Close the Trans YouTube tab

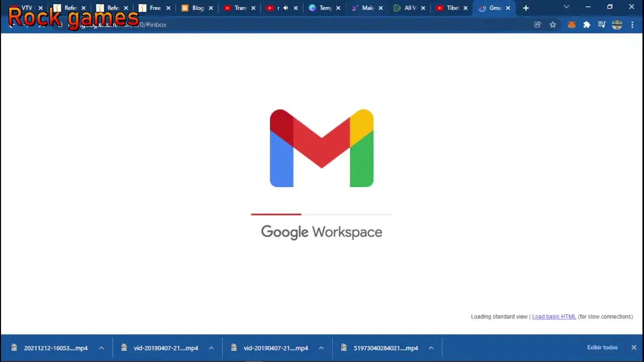point(253,8)
